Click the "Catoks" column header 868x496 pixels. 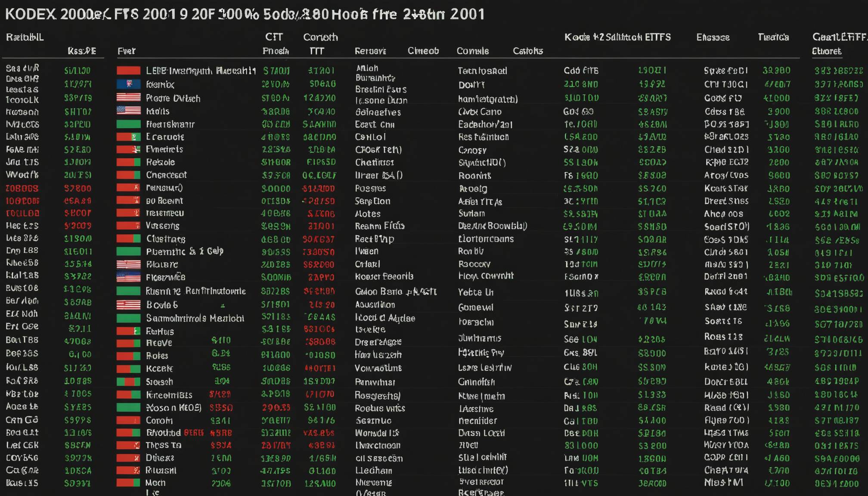(x=528, y=51)
